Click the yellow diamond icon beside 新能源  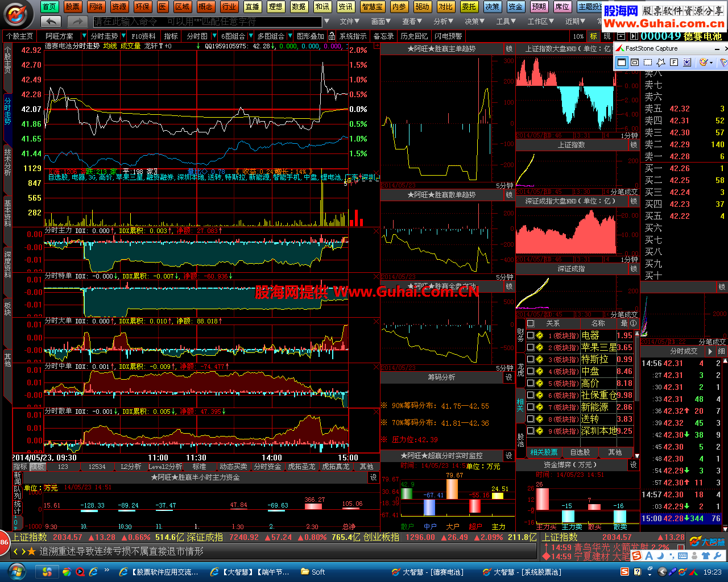click(x=540, y=407)
